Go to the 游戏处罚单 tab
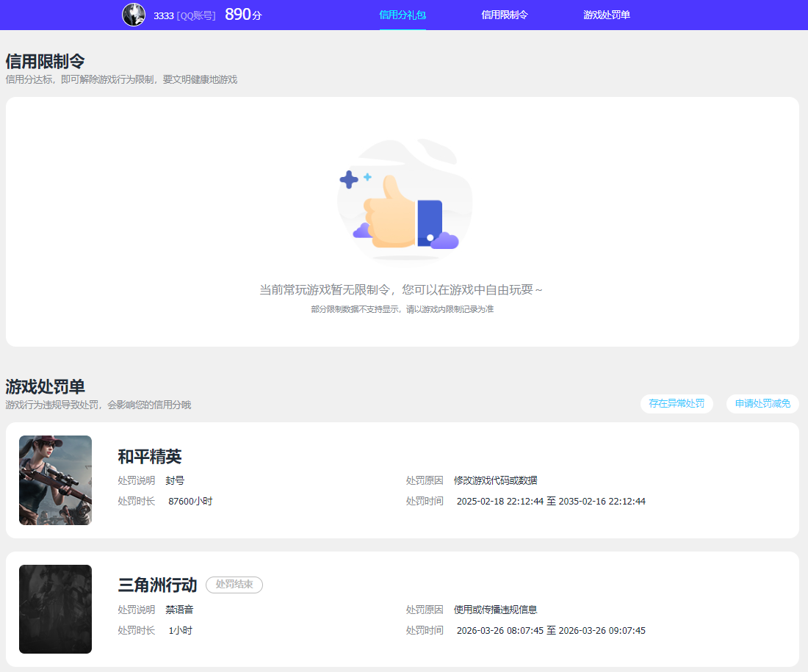This screenshot has height=672, width=808. (607, 15)
